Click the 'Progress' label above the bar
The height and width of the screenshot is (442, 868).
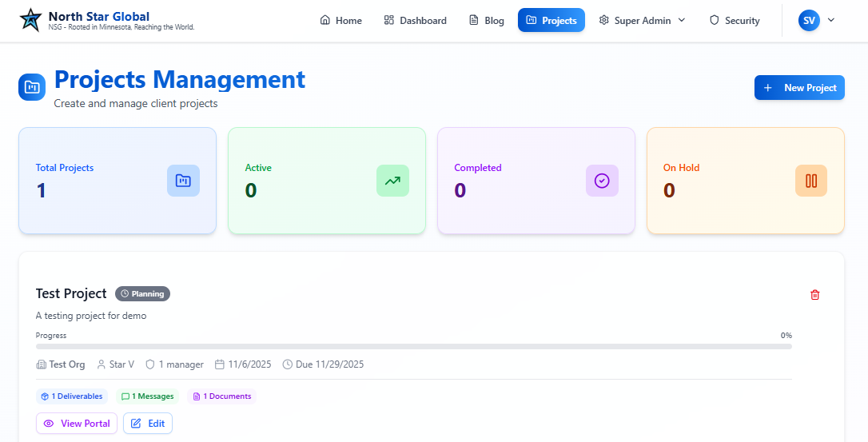(x=51, y=336)
